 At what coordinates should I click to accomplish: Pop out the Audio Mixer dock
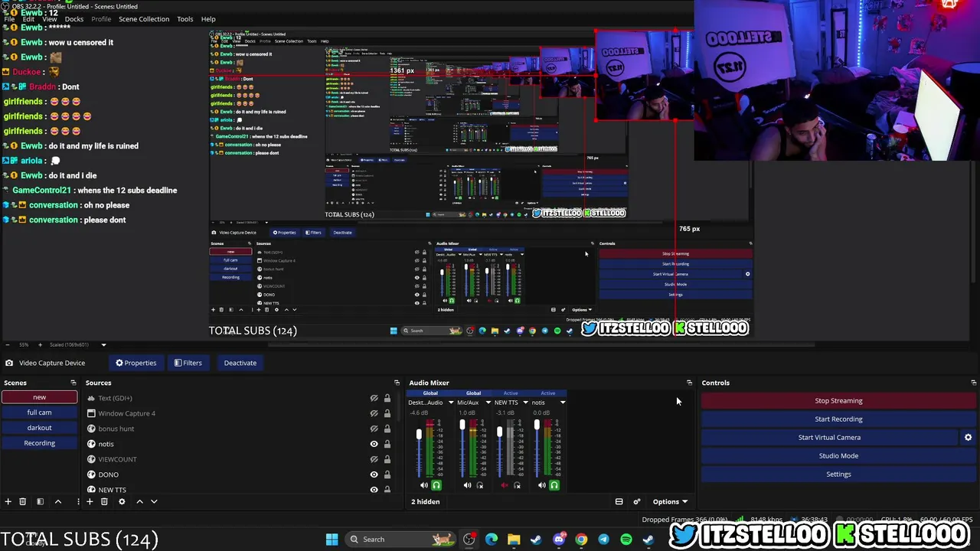point(689,383)
